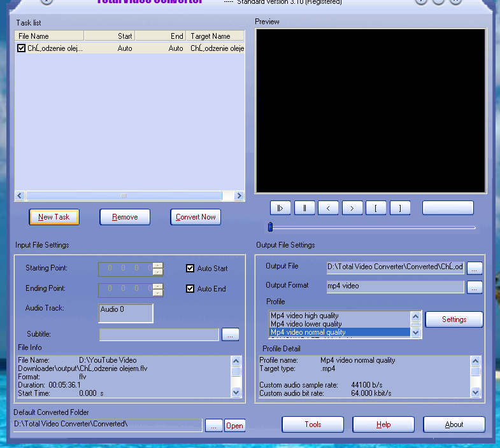The height and width of the screenshot is (448, 500).
Task: Increase the Starting Point spinner up arrow
Action: point(158,266)
